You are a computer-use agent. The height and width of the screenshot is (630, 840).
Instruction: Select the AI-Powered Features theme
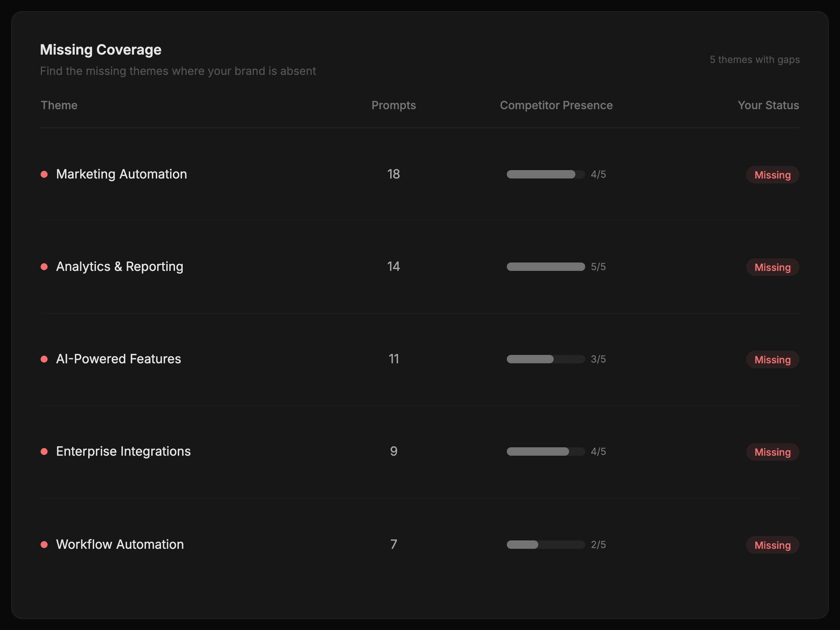pyautogui.click(x=118, y=359)
